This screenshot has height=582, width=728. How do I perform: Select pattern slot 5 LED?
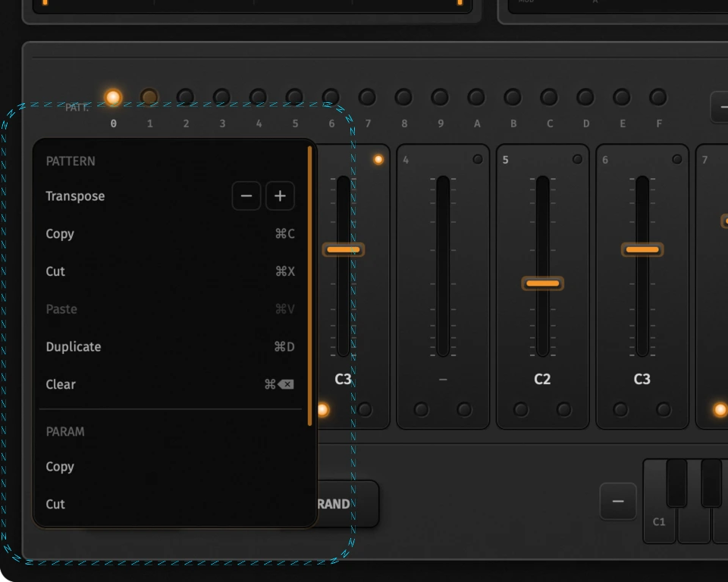tap(294, 98)
